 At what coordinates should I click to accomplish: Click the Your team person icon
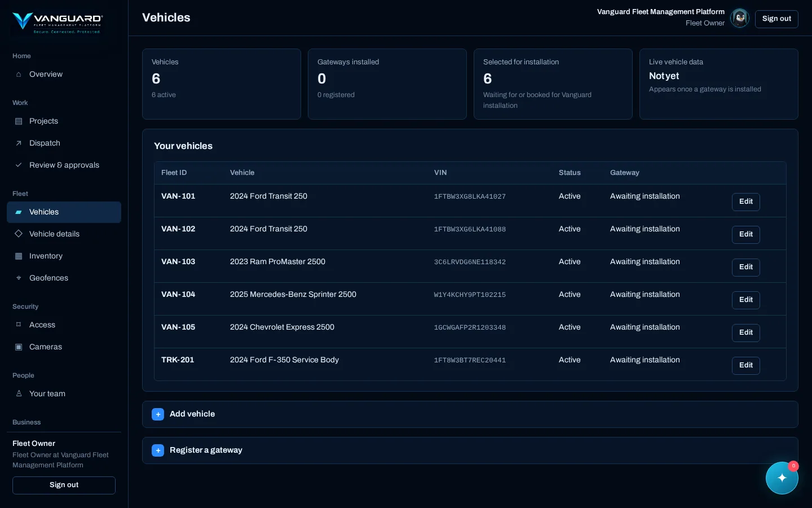point(19,394)
